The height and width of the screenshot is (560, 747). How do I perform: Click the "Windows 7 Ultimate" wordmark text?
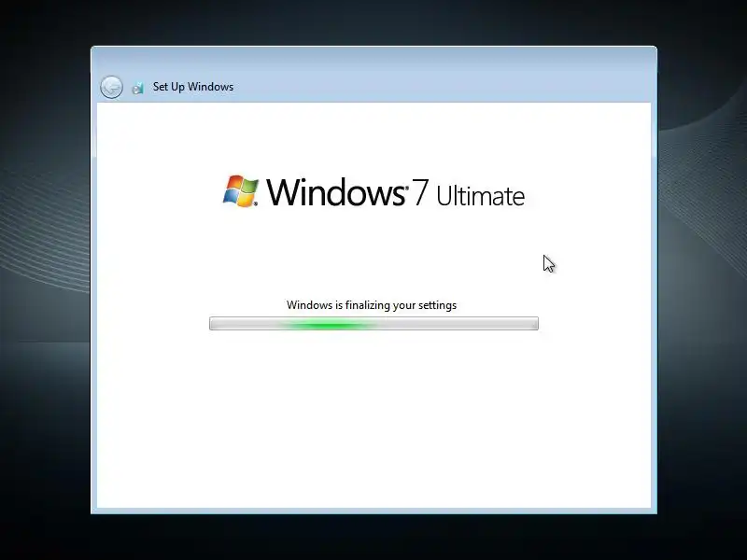pos(395,192)
